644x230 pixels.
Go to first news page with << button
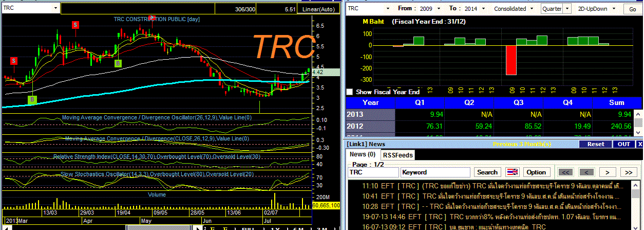(565, 172)
